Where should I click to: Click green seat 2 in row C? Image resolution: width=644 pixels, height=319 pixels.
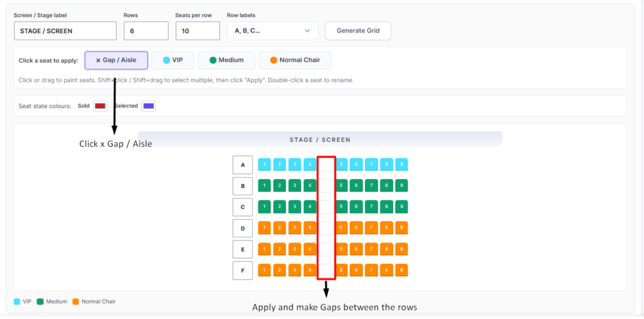280,207
